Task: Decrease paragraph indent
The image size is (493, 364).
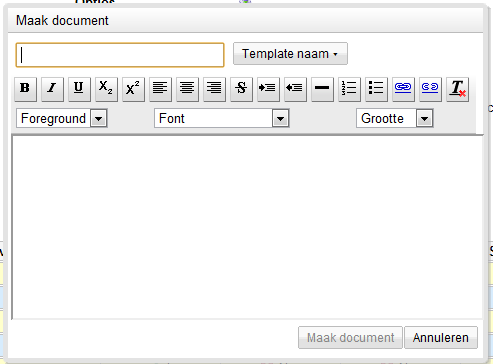Action: coord(295,89)
